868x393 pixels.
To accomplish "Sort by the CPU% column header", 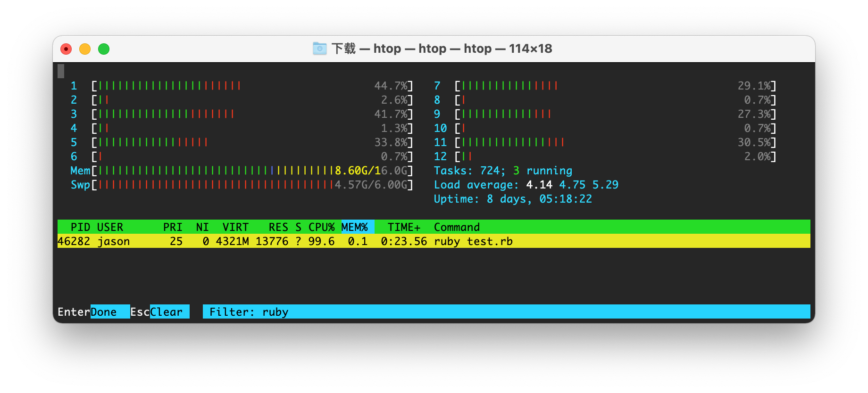I will pos(321,227).
